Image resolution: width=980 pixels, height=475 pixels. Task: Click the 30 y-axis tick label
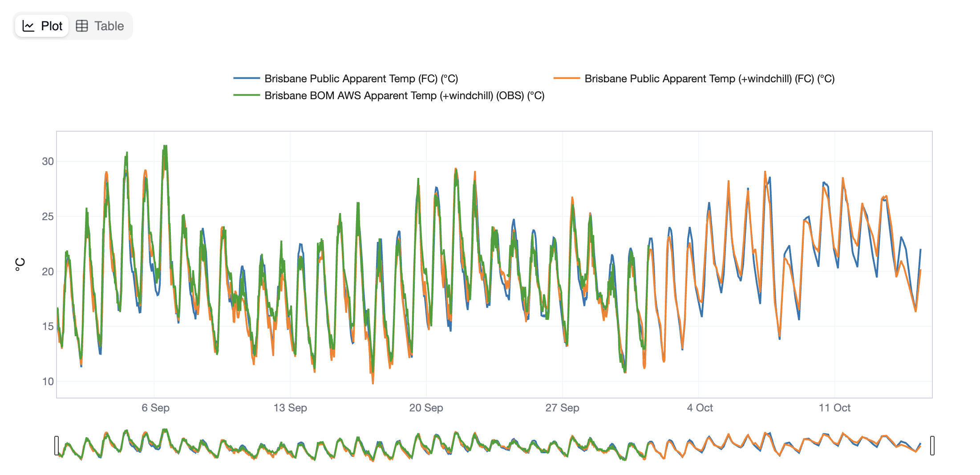click(x=48, y=161)
